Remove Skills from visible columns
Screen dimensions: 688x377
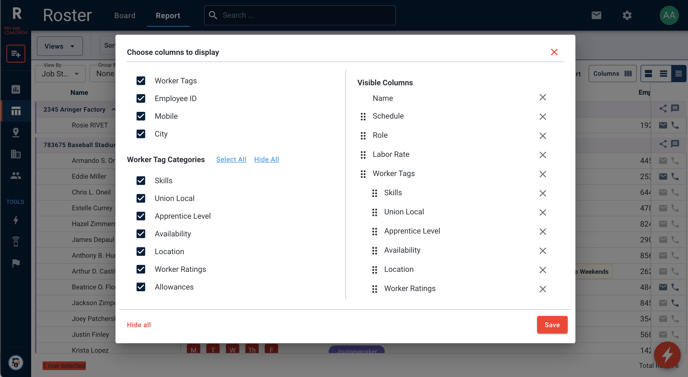(x=542, y=194)
